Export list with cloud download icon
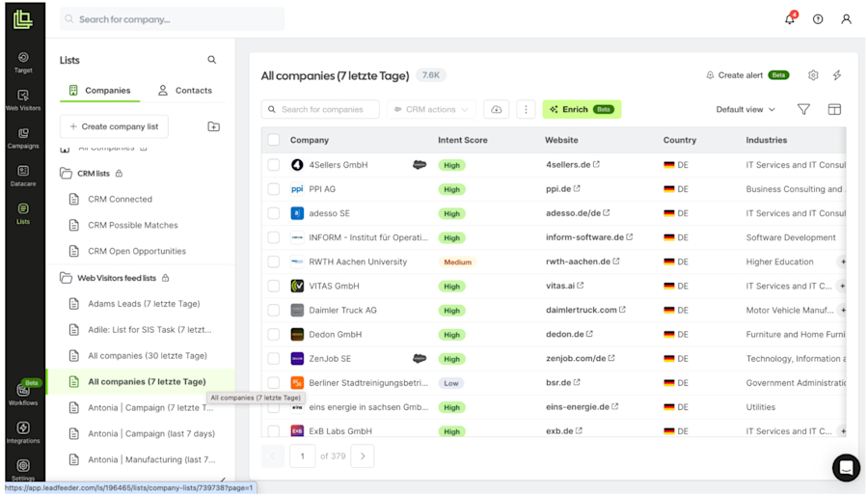868x496 pixels. point(497,110)
